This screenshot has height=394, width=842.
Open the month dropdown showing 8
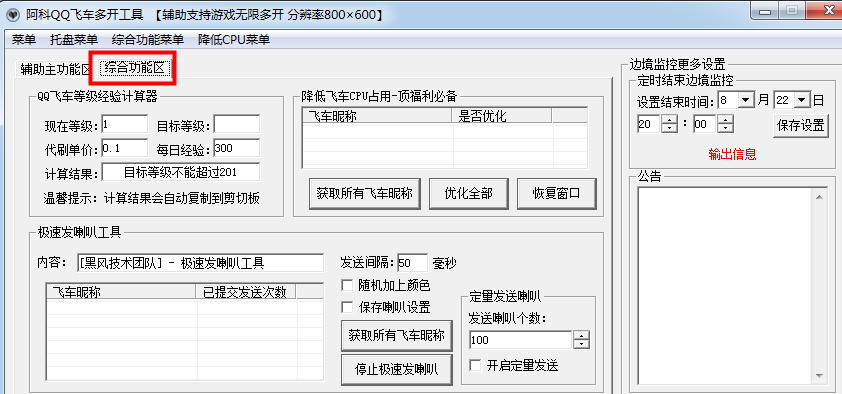(746, 100)
